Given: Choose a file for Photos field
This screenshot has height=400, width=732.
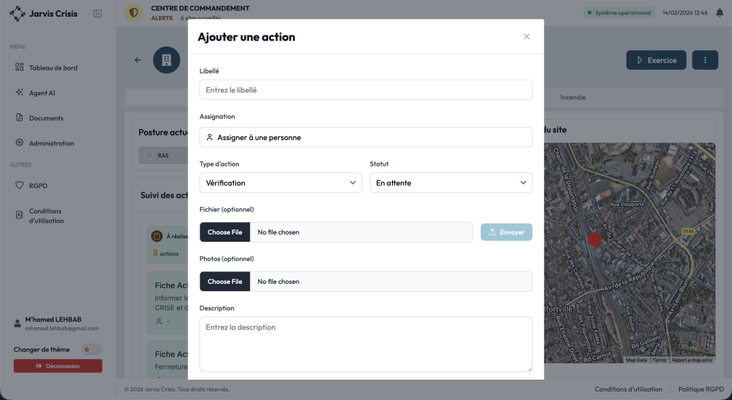Looking at the screenshot, I should pyautogui.click(x=225, y=281).
